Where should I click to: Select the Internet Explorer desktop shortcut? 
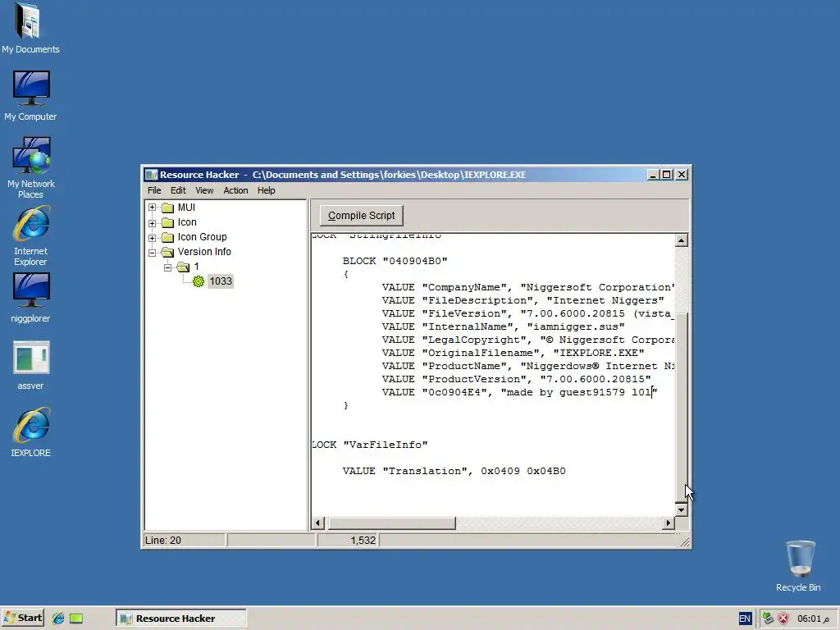click(30, 236)
